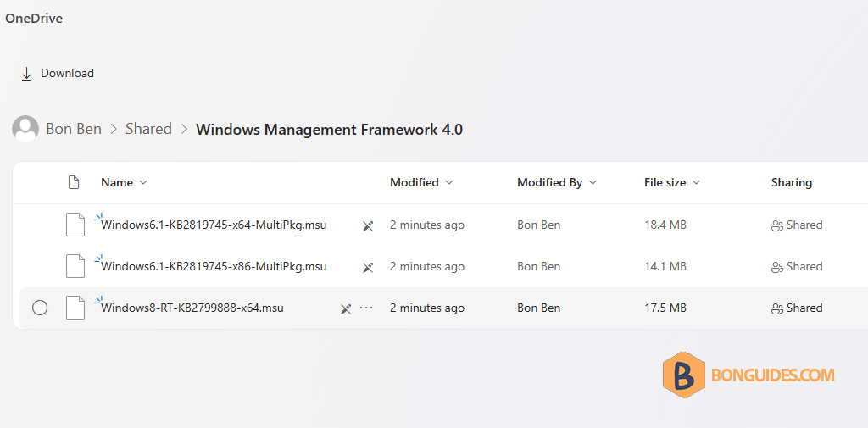Click the pin icon for the Windows8-RT-KB2799888 row

pyautogui.click(x=346, y=309)
